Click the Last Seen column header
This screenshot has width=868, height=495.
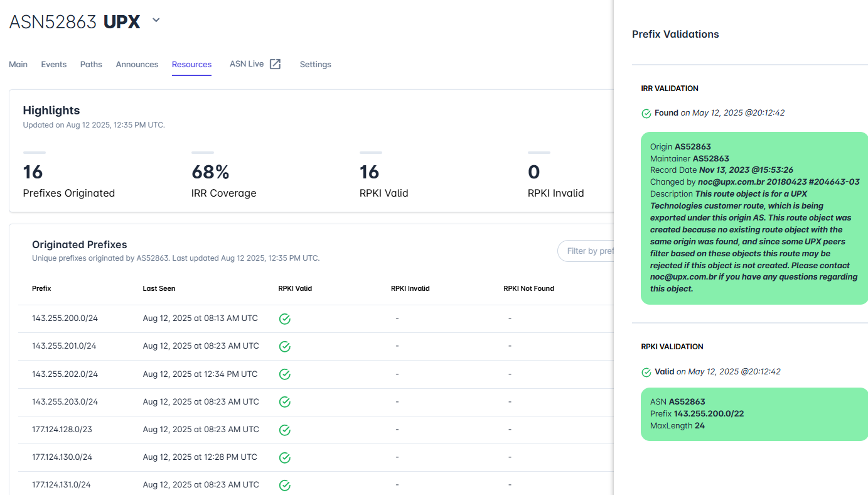[159, 288]
